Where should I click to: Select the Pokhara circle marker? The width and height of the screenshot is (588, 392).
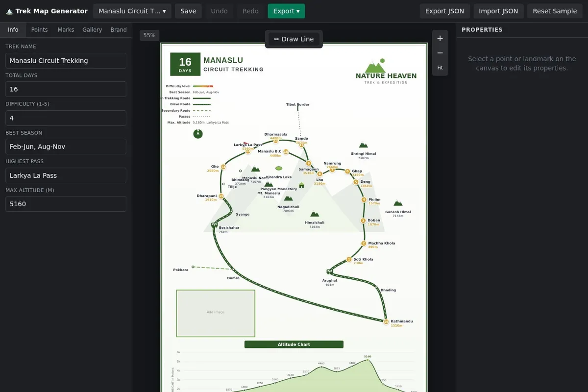(x=193, y=267)
